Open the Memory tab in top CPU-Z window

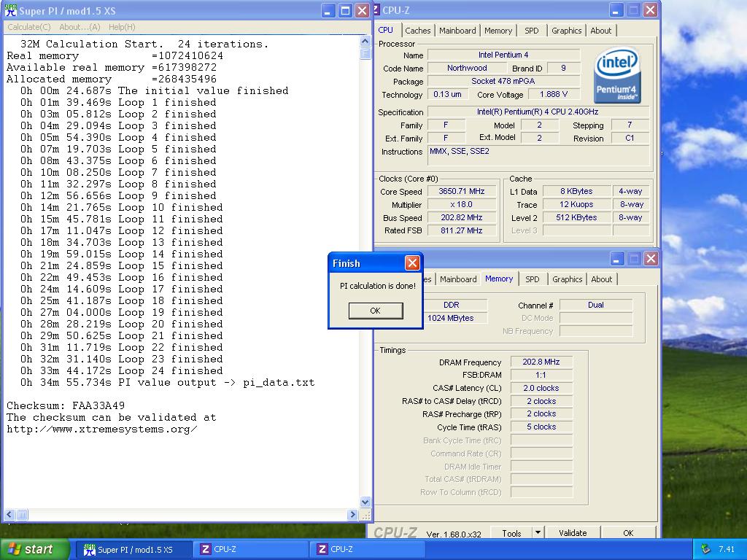point(498,31)
